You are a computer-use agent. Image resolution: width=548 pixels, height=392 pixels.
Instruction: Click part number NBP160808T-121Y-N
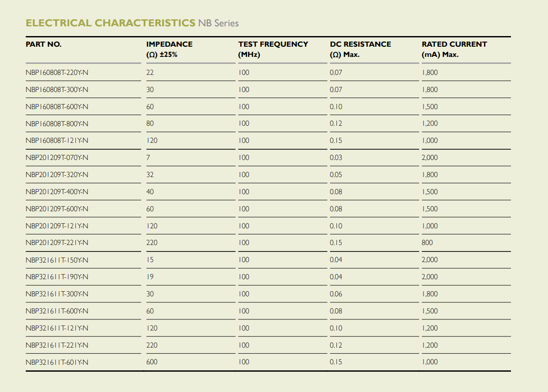57,141
